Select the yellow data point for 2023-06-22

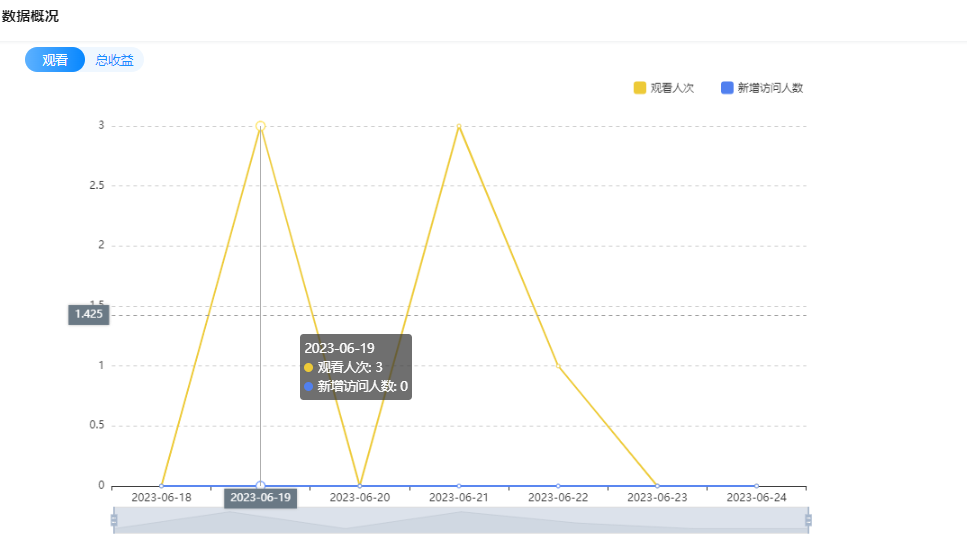pos(558,366)
